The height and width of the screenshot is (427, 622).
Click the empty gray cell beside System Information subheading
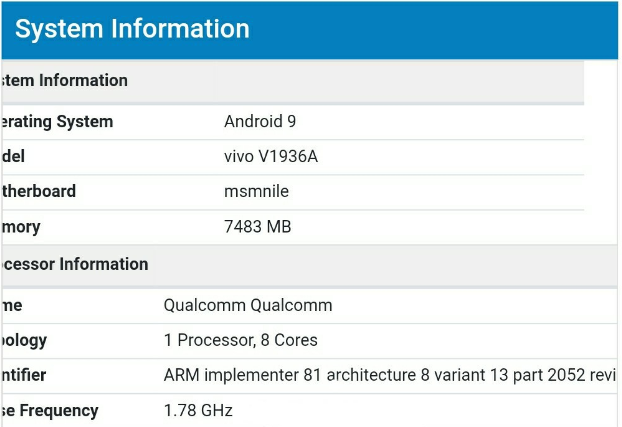pos(400,81)
